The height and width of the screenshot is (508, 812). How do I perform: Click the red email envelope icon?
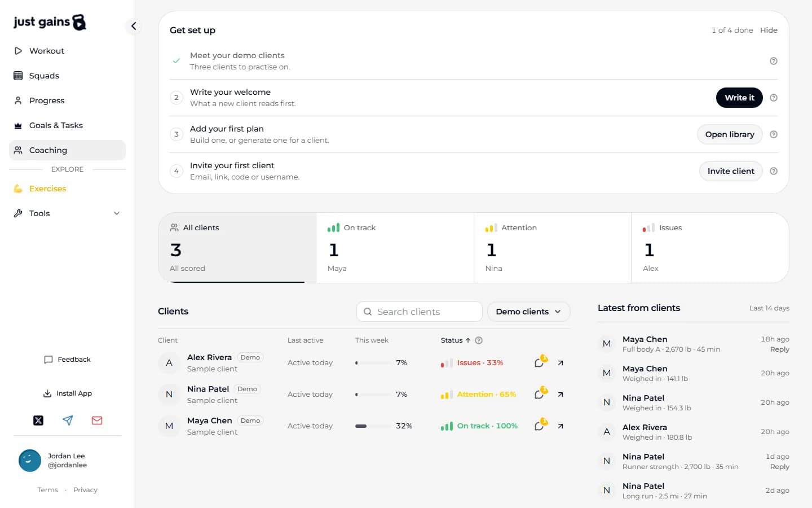pos(97,421)
